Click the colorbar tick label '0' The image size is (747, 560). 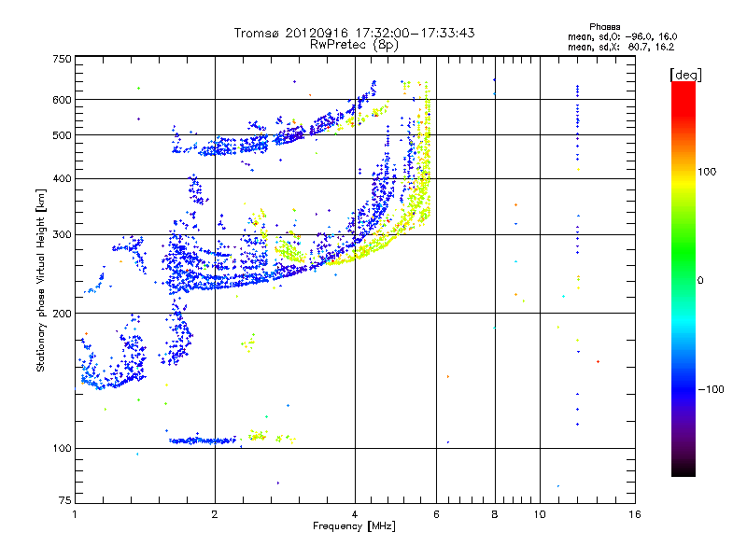click(x=700, y=281)
